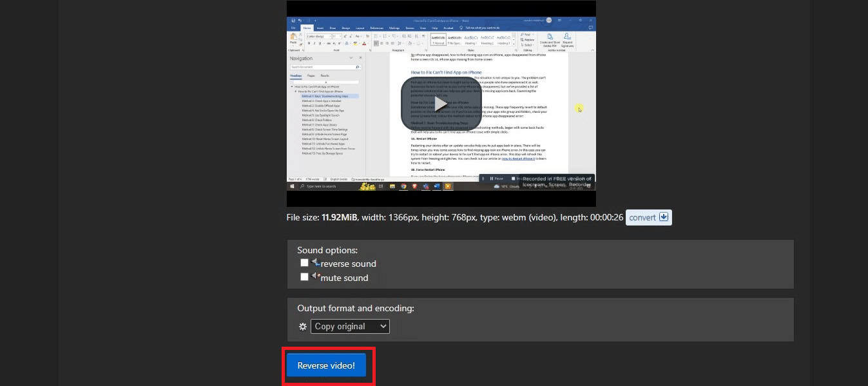
Task: Click the Windows Start icon in the video
Action: point(293,186)
